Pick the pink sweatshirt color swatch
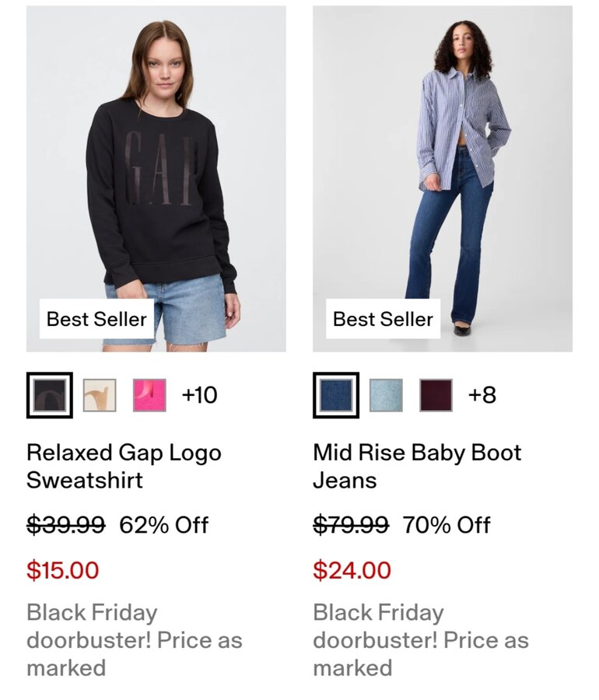 click(x=149, y=395)
